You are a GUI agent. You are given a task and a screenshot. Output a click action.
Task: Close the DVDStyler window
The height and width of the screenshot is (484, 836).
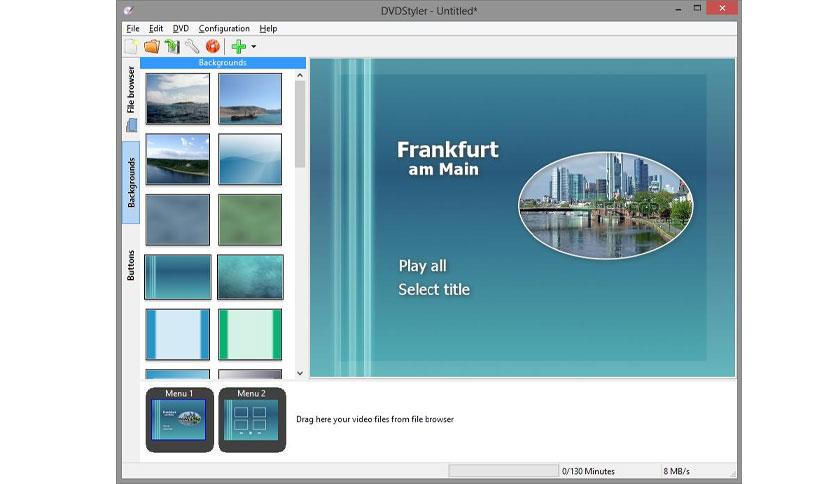(722, 8)
